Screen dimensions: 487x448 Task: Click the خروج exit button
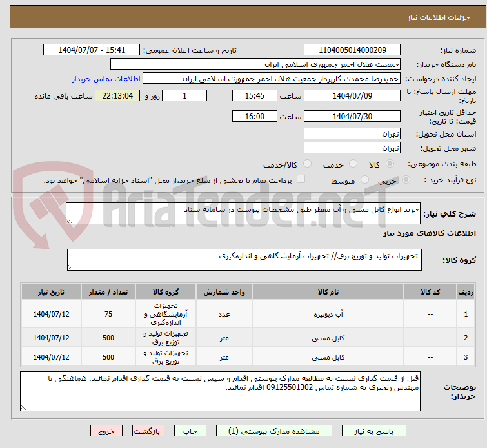[106, 431]
